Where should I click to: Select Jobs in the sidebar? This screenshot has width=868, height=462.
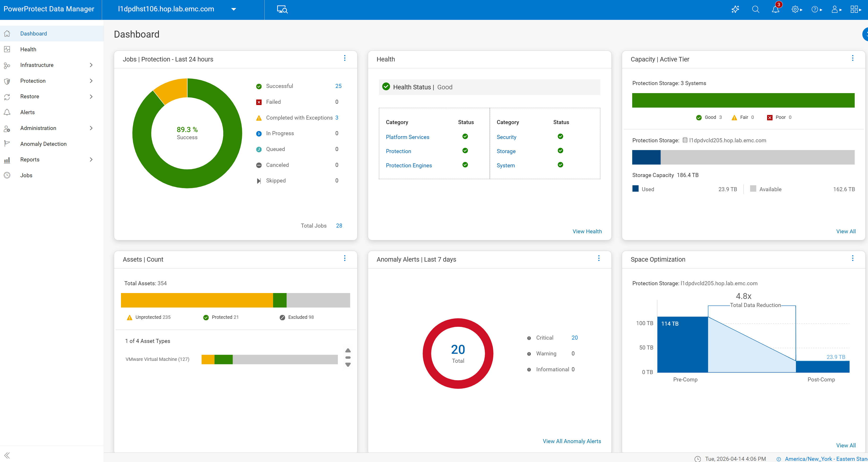[52, 175]
